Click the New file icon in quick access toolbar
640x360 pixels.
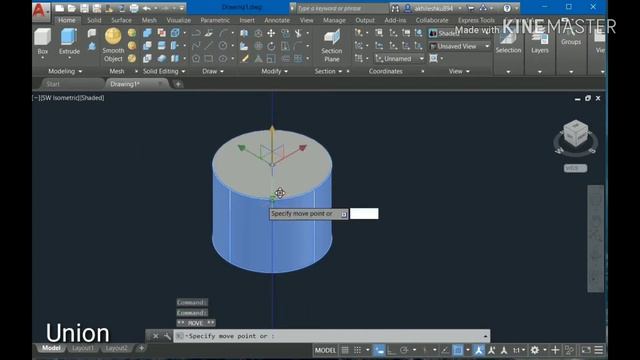click(x=60, y=8)
